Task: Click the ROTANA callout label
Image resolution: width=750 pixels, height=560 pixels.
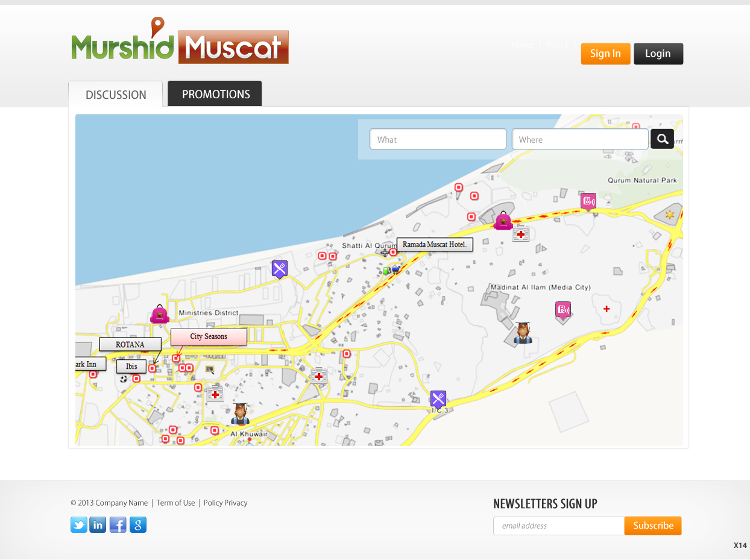Action: click(130, 345)
